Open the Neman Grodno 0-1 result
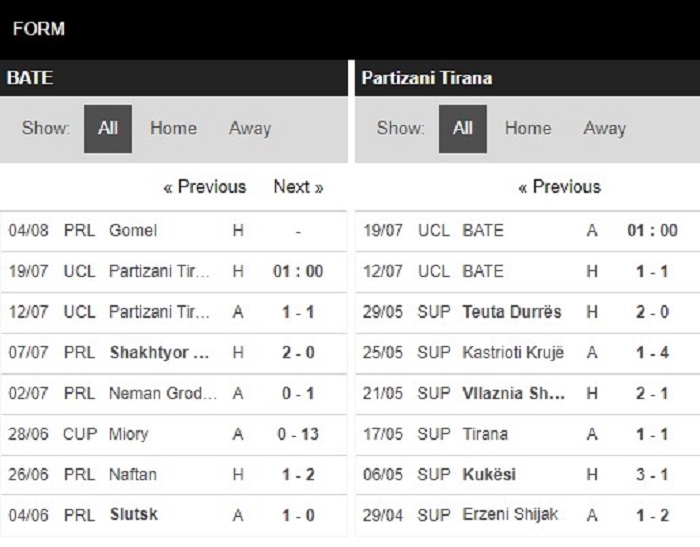This screenshot has width=700, height=547. 173,393
